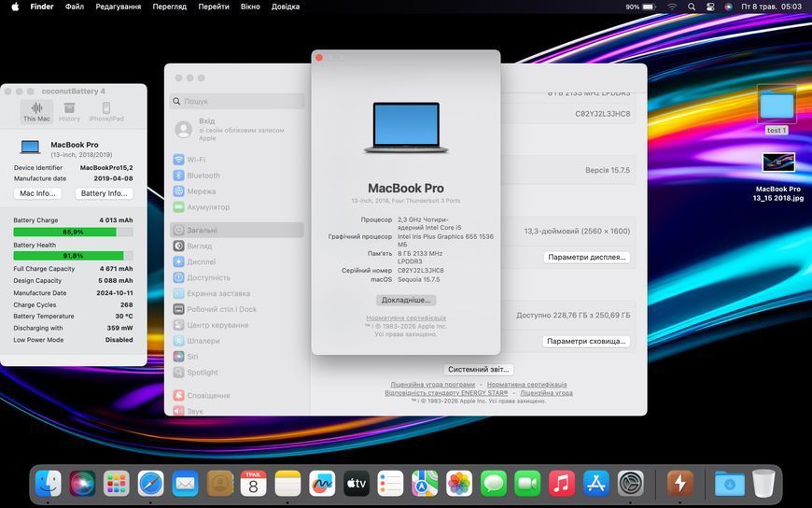
Task: Open the Music app in Dock
Action: 562,484
